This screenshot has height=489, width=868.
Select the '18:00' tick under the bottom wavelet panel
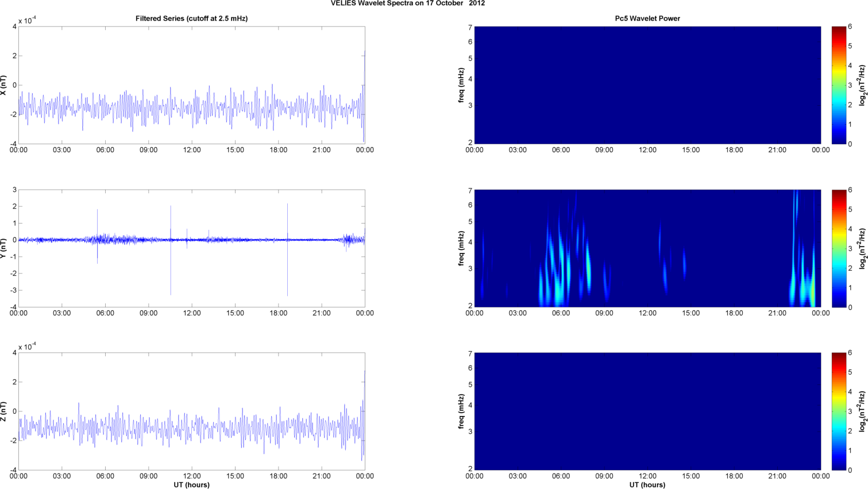click(x=734, y=476)
